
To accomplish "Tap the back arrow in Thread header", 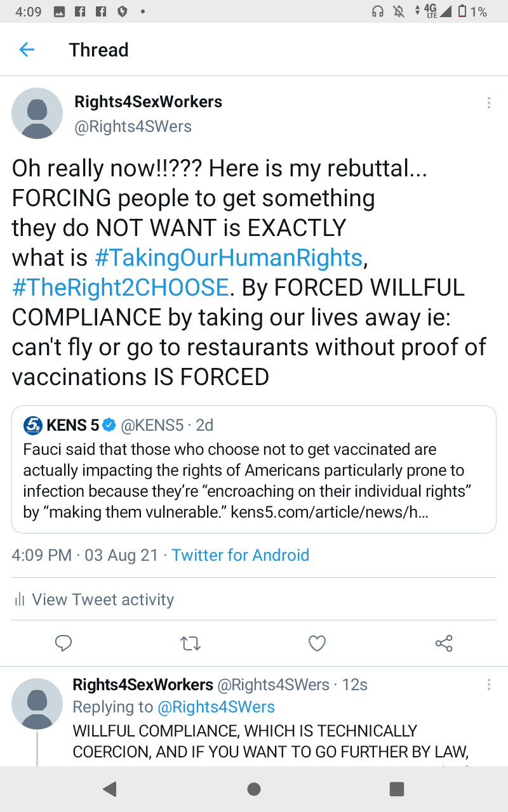I will (x=27, y=49).
